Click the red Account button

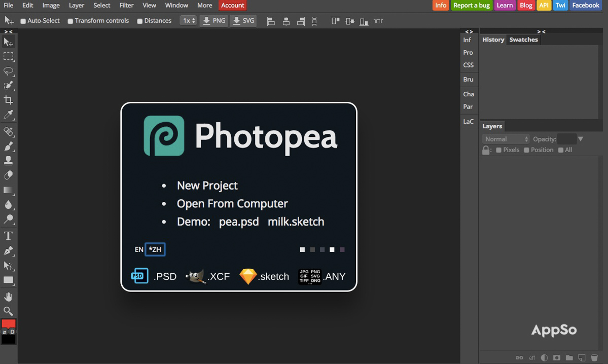coord(233,5)
